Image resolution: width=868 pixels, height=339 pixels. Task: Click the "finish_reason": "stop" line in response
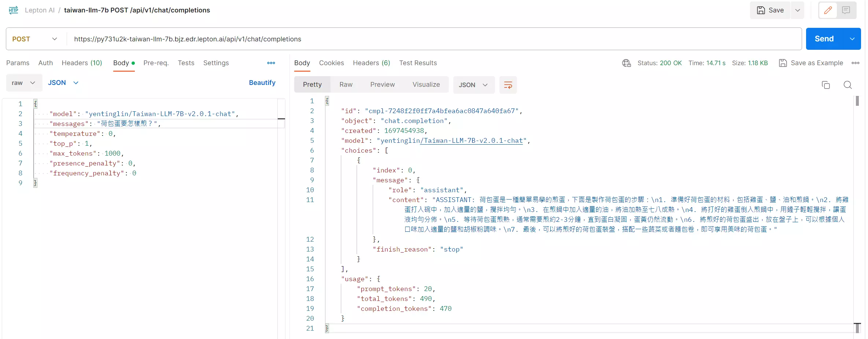click(x=418, y=249)
